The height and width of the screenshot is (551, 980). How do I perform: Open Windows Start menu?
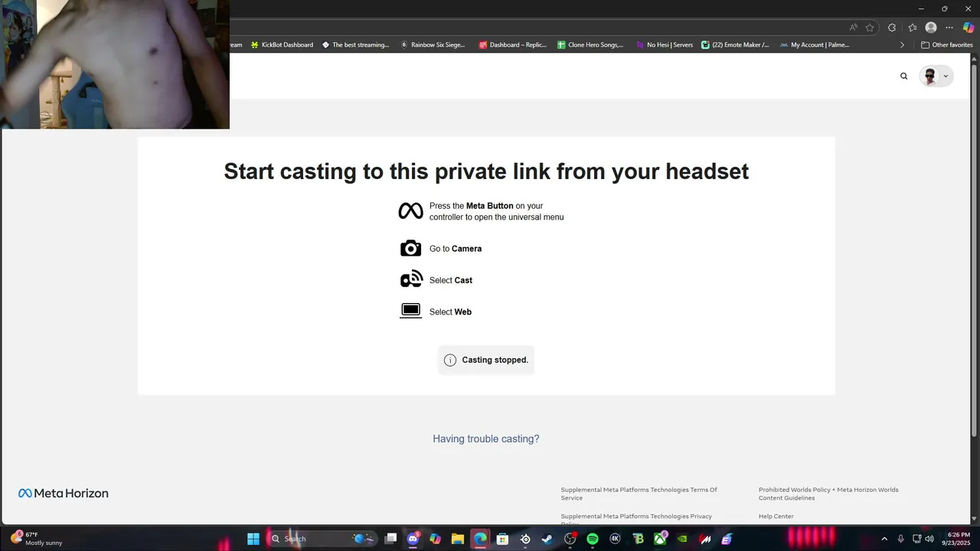[x=253, y=539]
